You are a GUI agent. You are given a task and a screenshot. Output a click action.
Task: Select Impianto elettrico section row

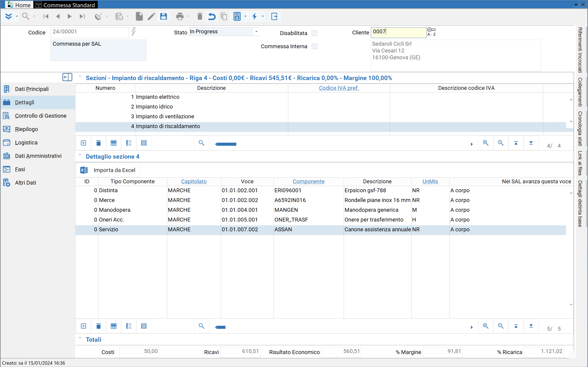pyautogui.click(x=321, y=97)
